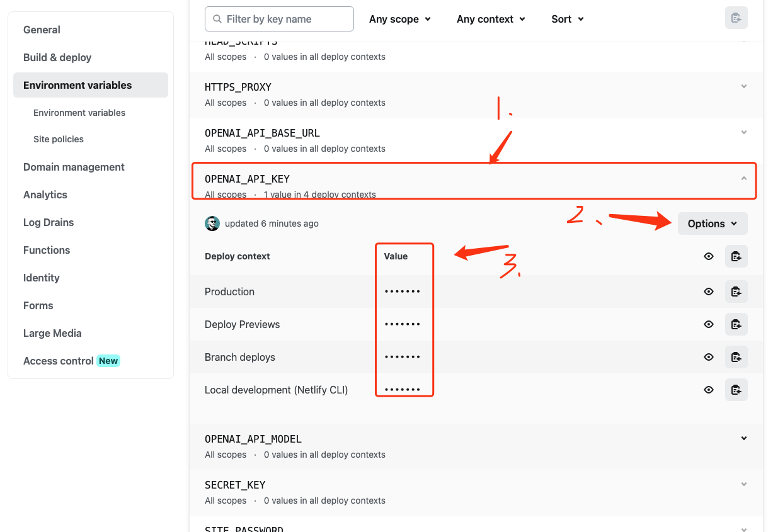Show the Deploy Previews hidden value
Viewport: 773px width, 532px height.
(x=709, y=324)
